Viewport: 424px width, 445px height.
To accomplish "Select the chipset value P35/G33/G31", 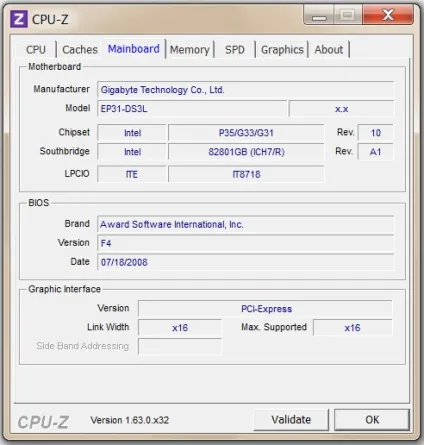I will pyautogui.click(x=246, y=133).
